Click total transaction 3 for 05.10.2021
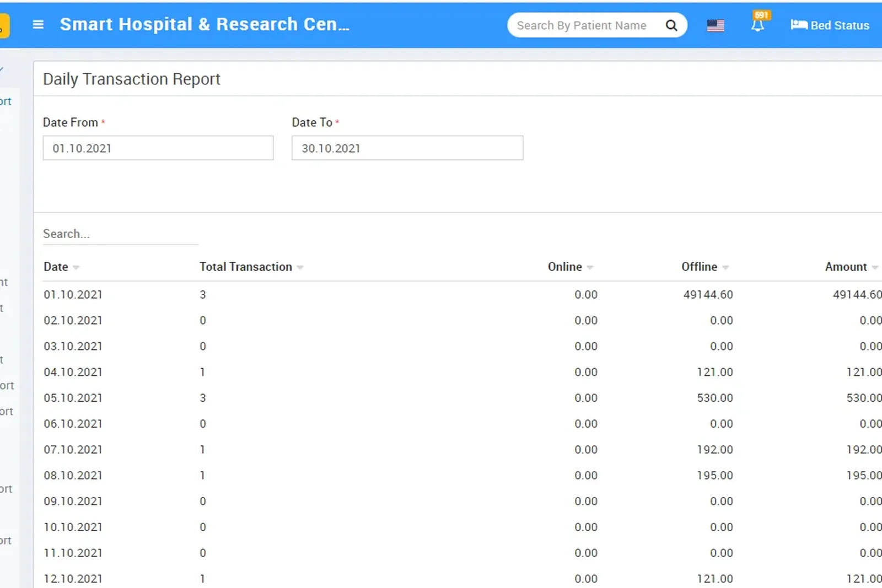Viewport: 882px width, 588px height. tap(203, 398)
